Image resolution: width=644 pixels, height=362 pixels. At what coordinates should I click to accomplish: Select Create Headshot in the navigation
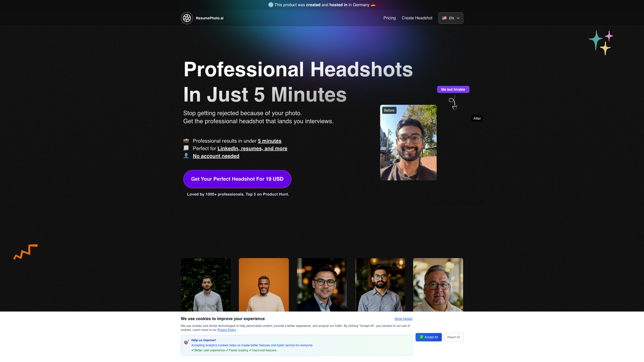click(x=417, y=18)
